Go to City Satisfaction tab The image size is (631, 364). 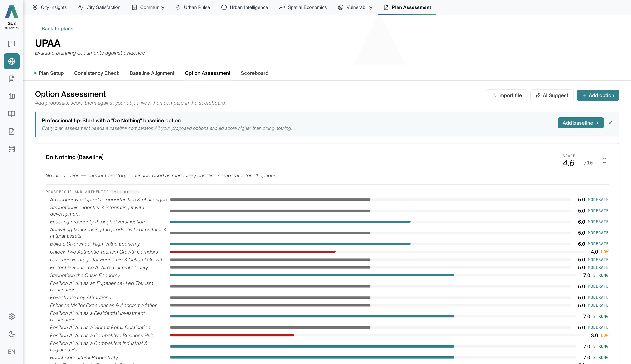point(99,7)
